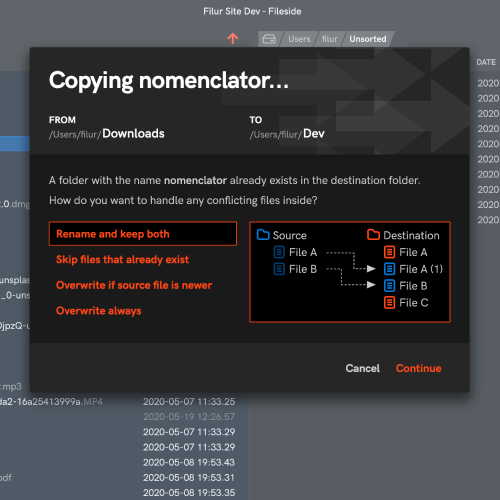The height and width of the screenshot is (500, 500).
Task: Go up one folder with orange arrow
Action: click(233, 39)
